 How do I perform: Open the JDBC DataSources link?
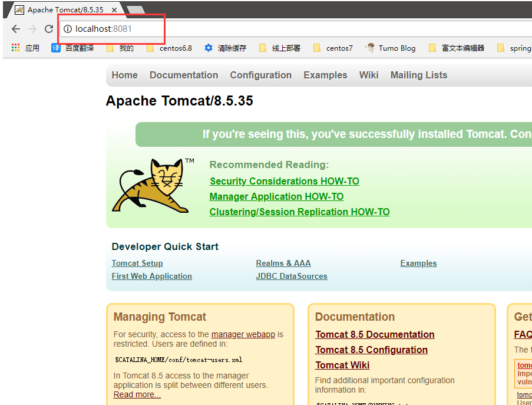291,276
